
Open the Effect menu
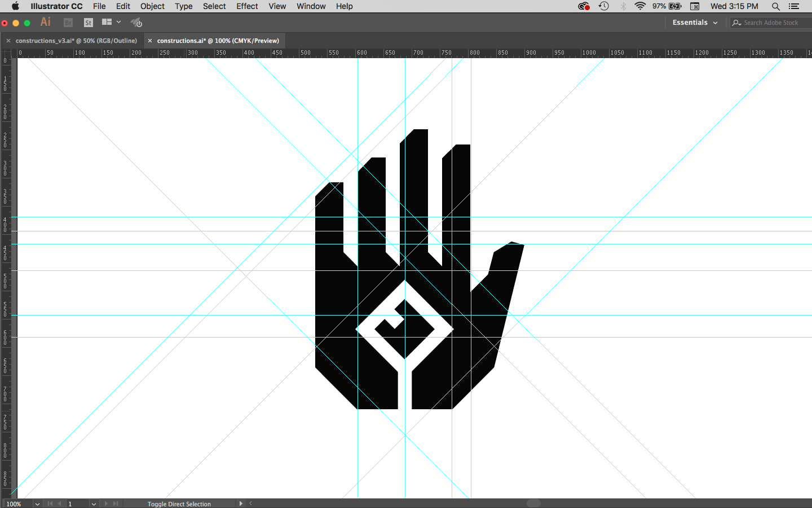(x=247, y=6)
